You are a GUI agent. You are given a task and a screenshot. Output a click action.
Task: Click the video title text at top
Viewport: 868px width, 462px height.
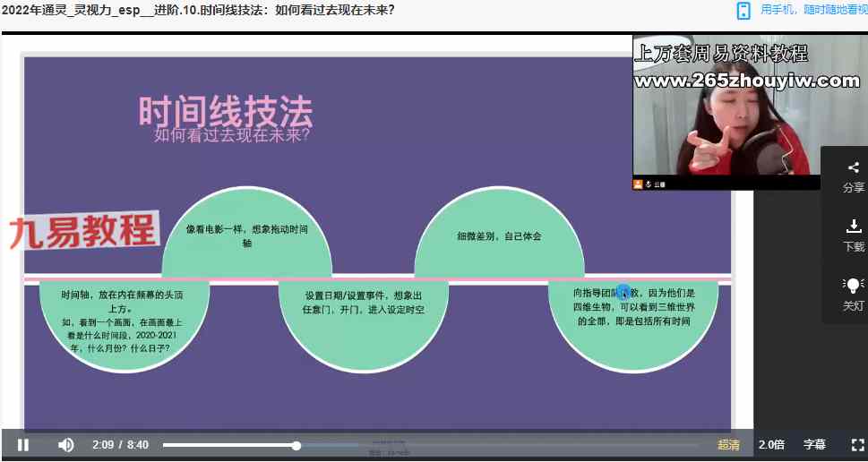198,11
